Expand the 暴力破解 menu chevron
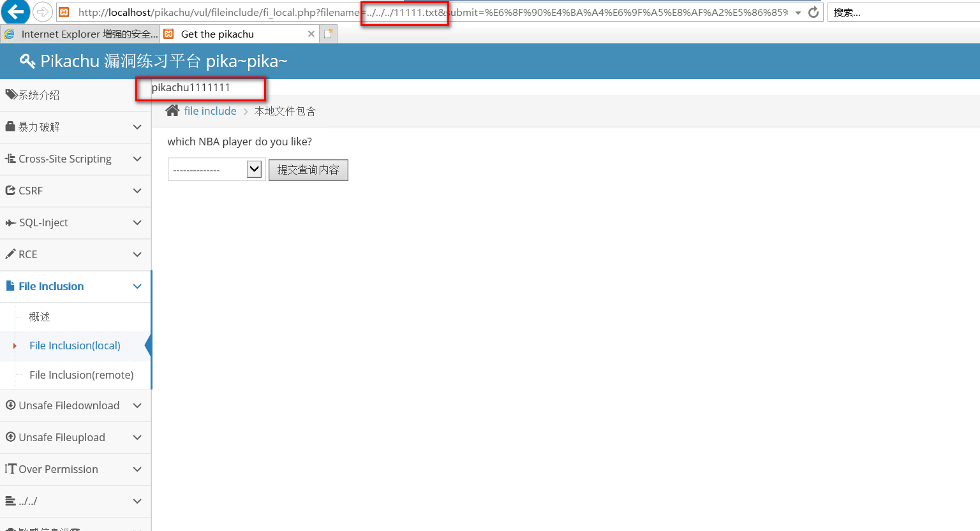Viewport: 980px width, 531px height. 137,127
